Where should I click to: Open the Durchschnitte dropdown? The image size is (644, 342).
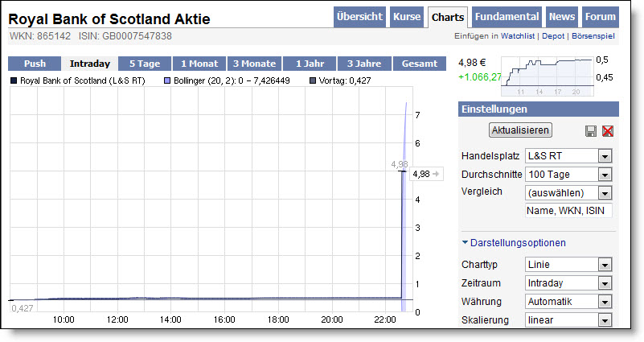coord(568,174)
